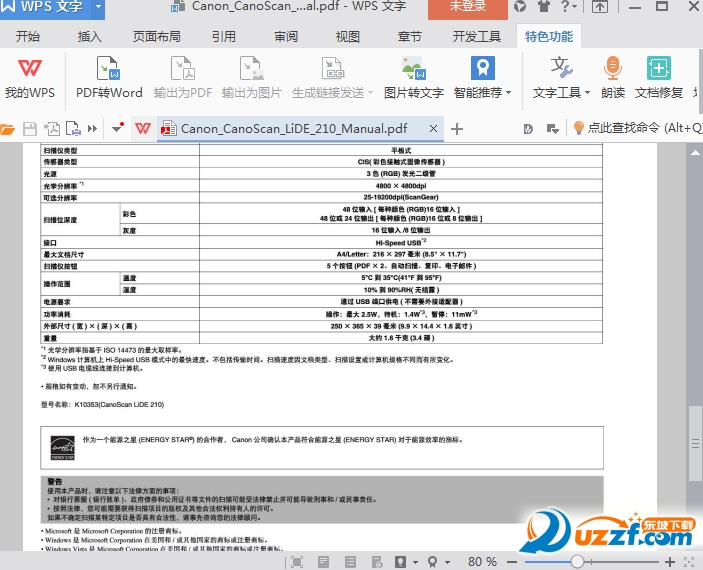Image resolution: width=703 pixels, height=570 pixels.
Task: Open the 视图 tab
Action: tap(348, 36)
